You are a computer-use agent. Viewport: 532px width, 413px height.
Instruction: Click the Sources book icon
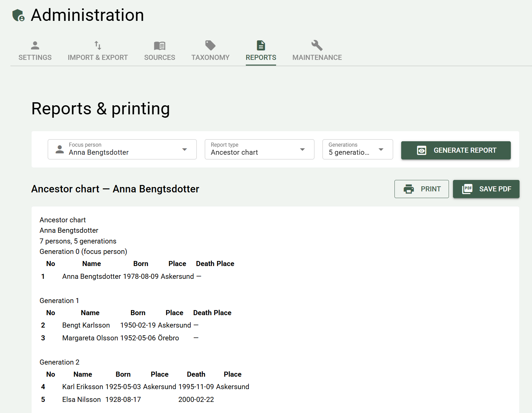pyautogui.click(x=160, y=45)
